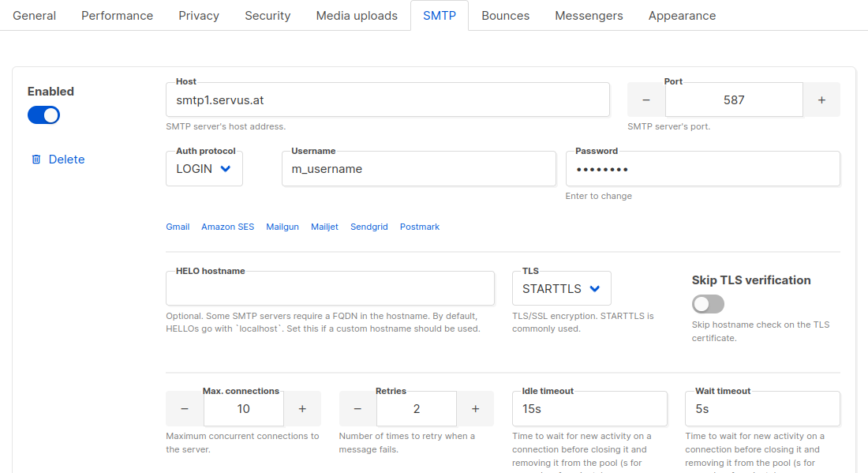Select the SMTP tab

point(440,16)
